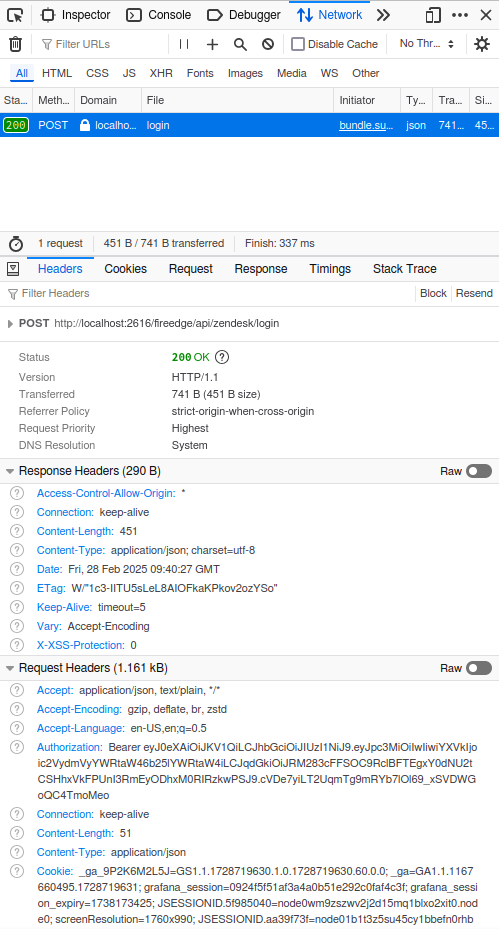
Task: Switch to the Console panel
Action: [159, 15]
